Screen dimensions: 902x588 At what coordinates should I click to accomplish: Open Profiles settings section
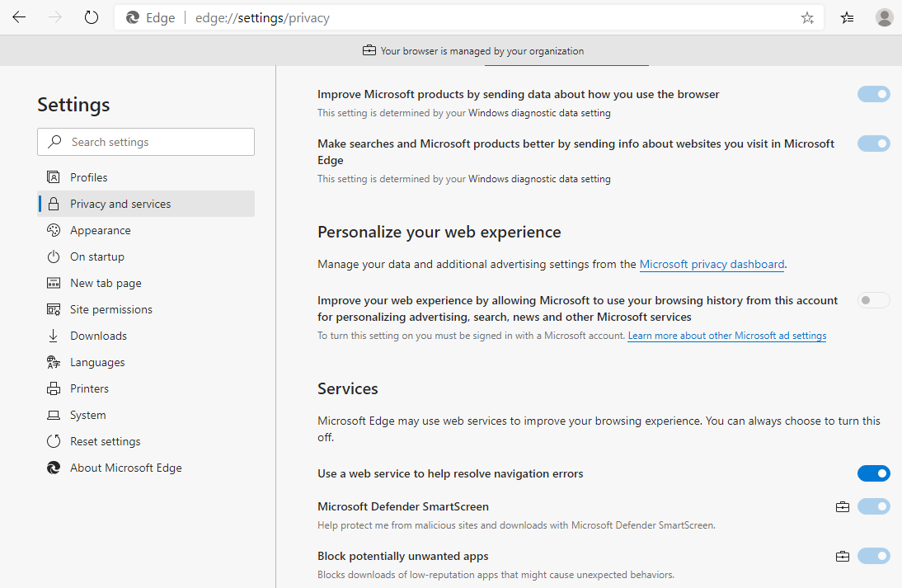146,177
